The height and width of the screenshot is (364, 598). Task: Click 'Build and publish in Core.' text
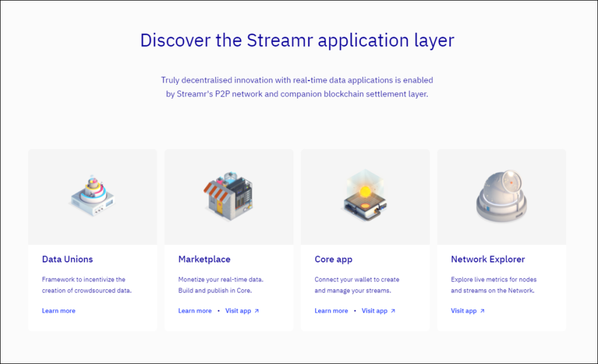pos(215,291)
